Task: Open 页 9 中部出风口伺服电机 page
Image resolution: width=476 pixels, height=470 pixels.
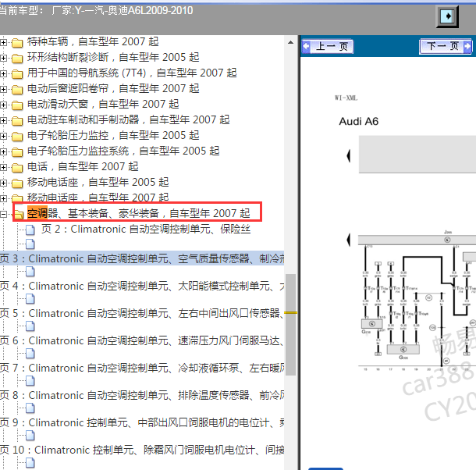Action: coord(142,423)
